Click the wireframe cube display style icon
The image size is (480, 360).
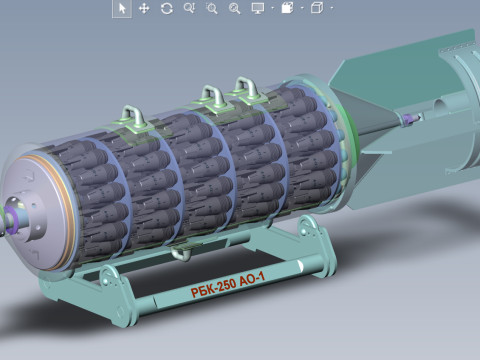pyautogui.click(x=317, y=8)
